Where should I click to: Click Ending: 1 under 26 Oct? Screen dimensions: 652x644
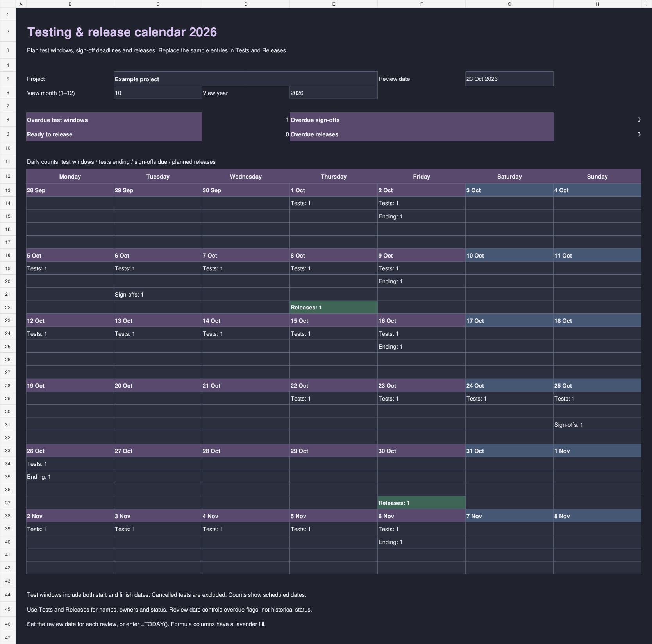coord(39,477)
